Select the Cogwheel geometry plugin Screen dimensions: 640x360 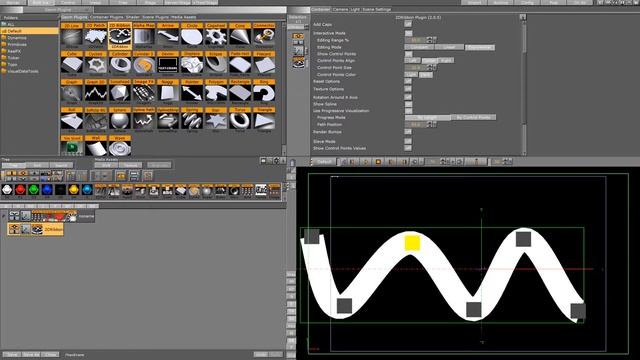[216, 36]
